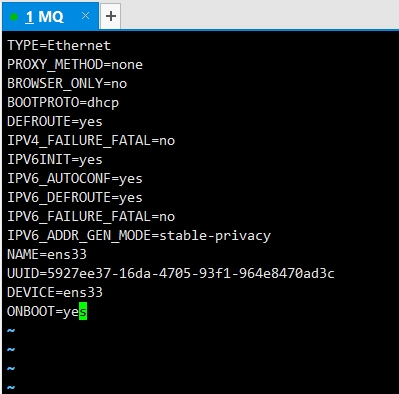Image resolution: width=399 pixels, height=394 pixels.
Task: Click the green status dot on MQ tab
Action: [x=14, y=17]
